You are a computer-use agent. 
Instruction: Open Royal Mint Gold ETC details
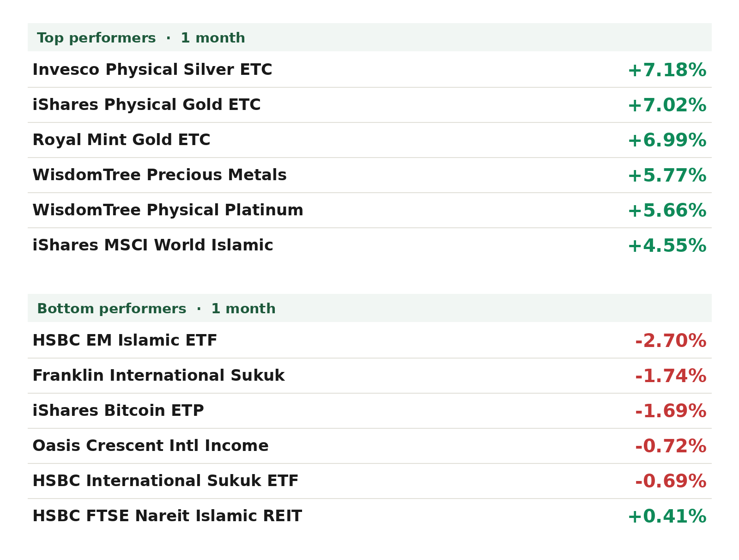click(x=369, y=140)
